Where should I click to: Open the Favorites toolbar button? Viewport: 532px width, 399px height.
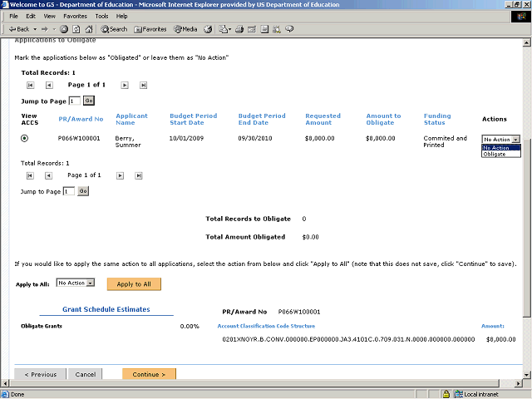tap(150, 29)
